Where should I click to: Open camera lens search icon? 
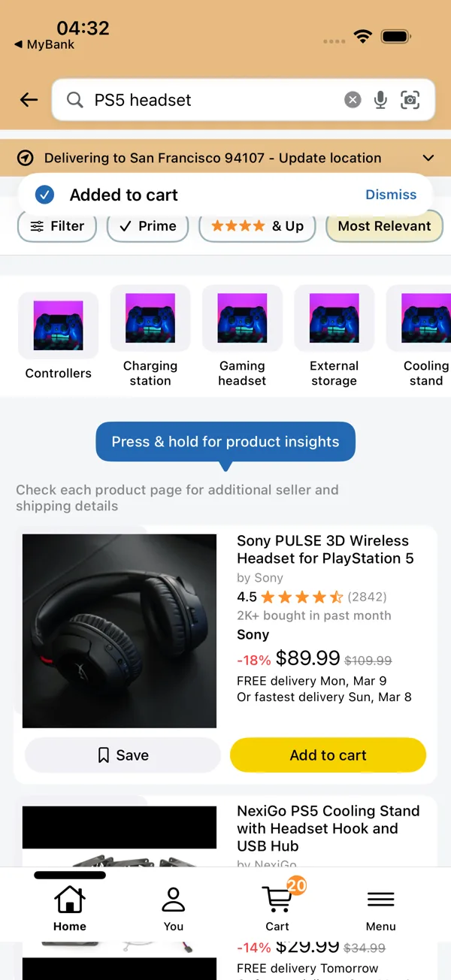click(410, 100)
